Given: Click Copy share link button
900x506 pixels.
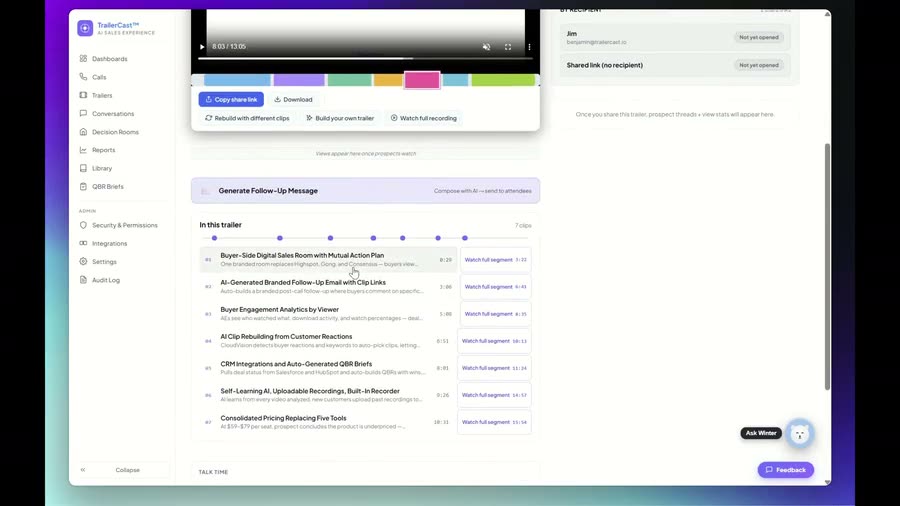Looking at the screenshot, I should tap(231, 99).
